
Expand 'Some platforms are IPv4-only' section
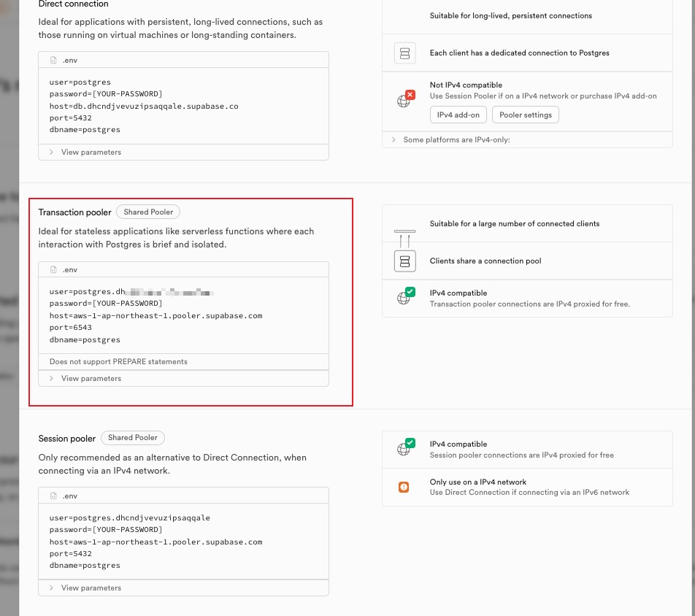coord(456,139)
